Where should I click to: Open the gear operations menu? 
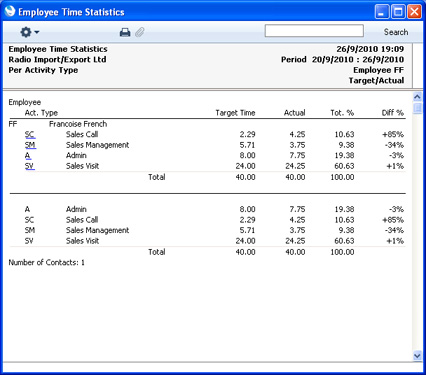(30, 32)
